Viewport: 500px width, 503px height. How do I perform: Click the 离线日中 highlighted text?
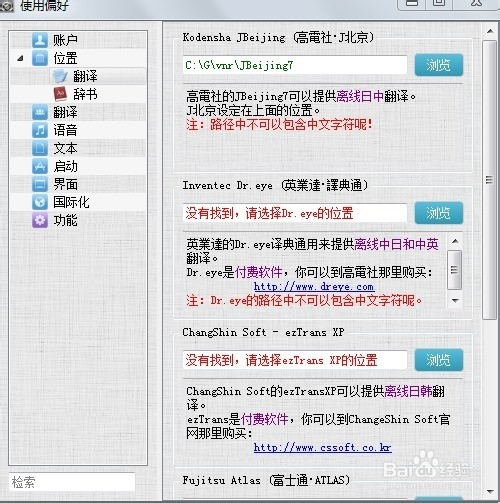[360, 97]
